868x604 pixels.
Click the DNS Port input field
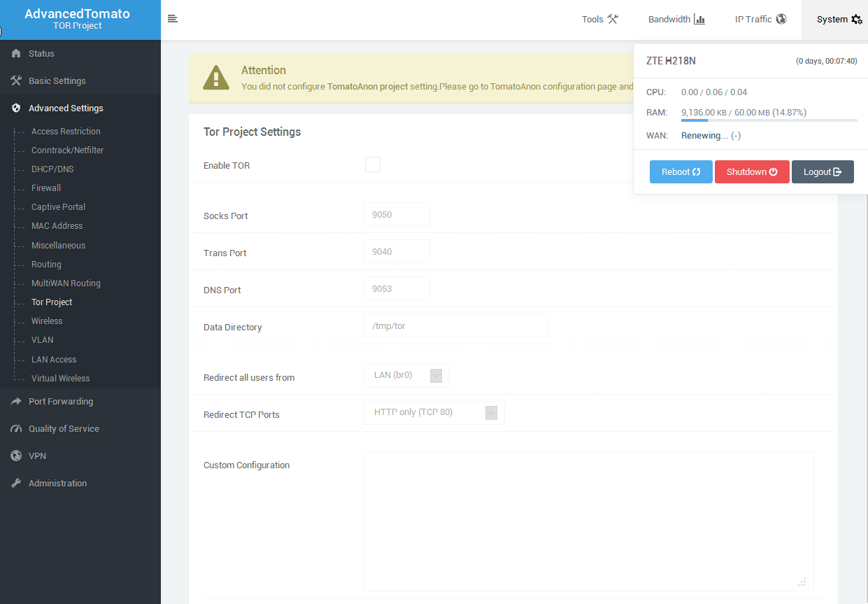tap(397, 288)
